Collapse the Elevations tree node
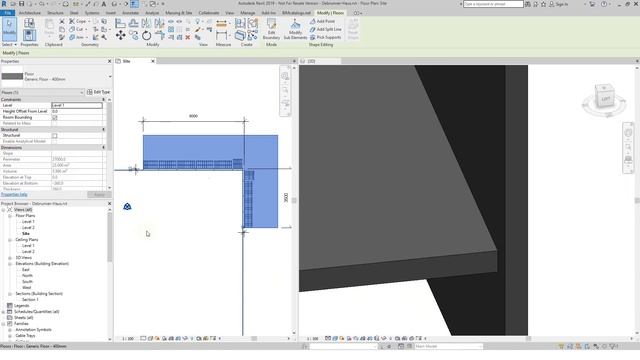This screenshot has width=640, height=360. [10, 264]
